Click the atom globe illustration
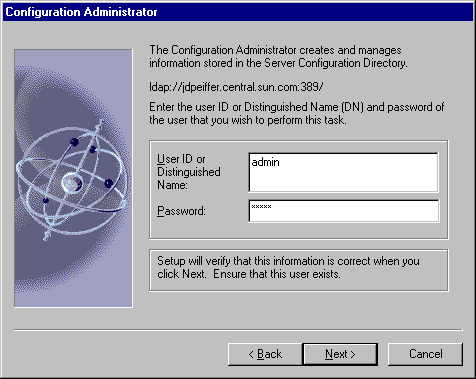Image resolution: width=476 pixels, height=379 pixels. click(x=73, y=178)
